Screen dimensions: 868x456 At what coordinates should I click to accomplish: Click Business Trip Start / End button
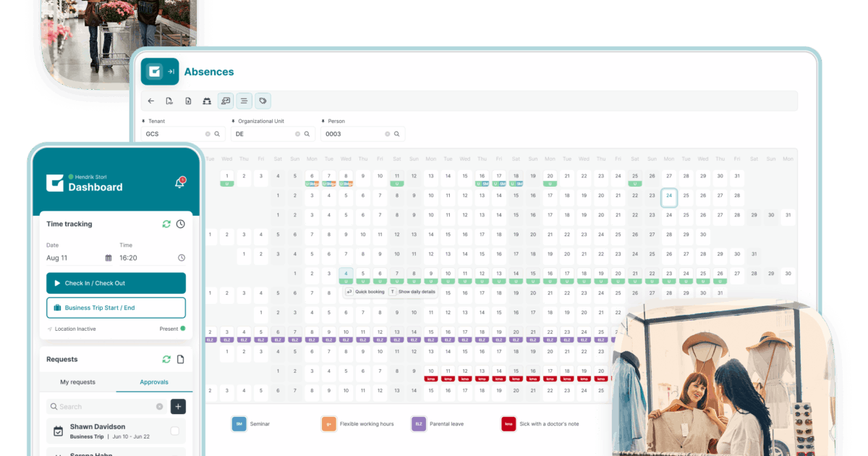pos(116,308)
